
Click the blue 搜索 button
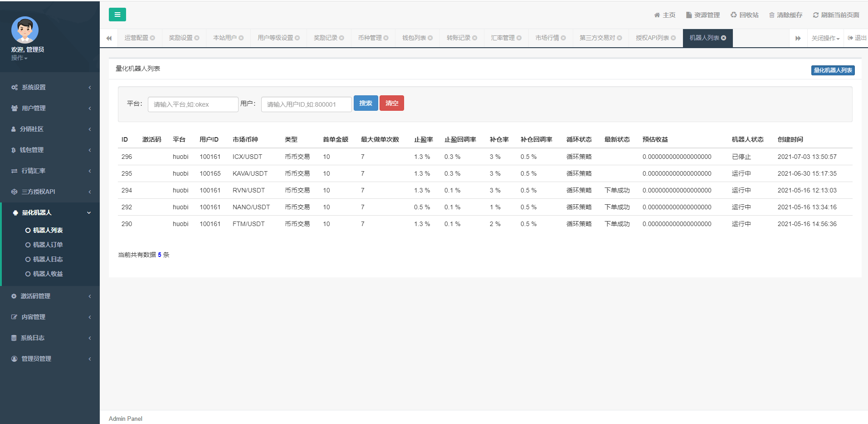tap(366, 103)
